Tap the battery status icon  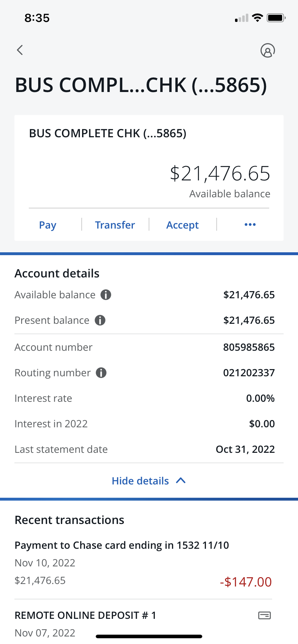tap(276, 18)
